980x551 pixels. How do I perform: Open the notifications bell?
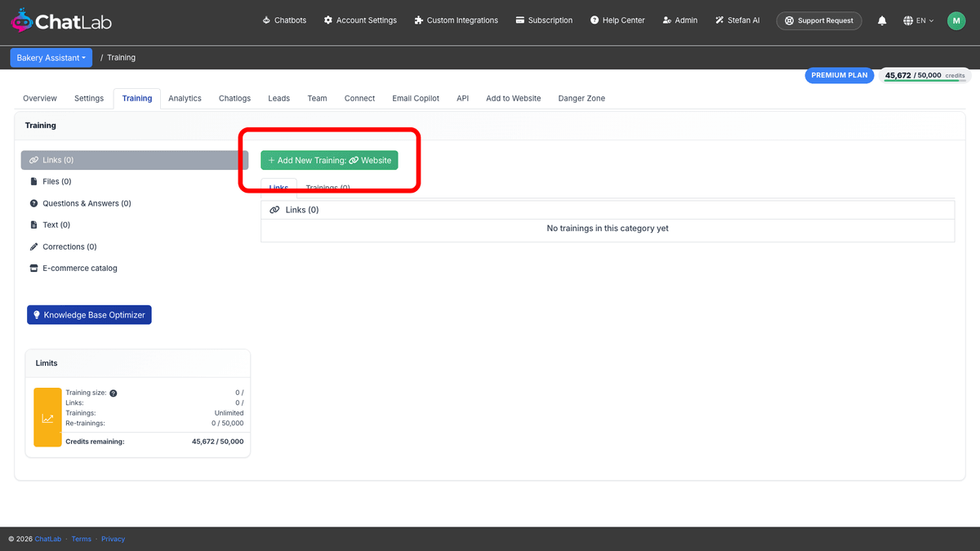point(882,20)
